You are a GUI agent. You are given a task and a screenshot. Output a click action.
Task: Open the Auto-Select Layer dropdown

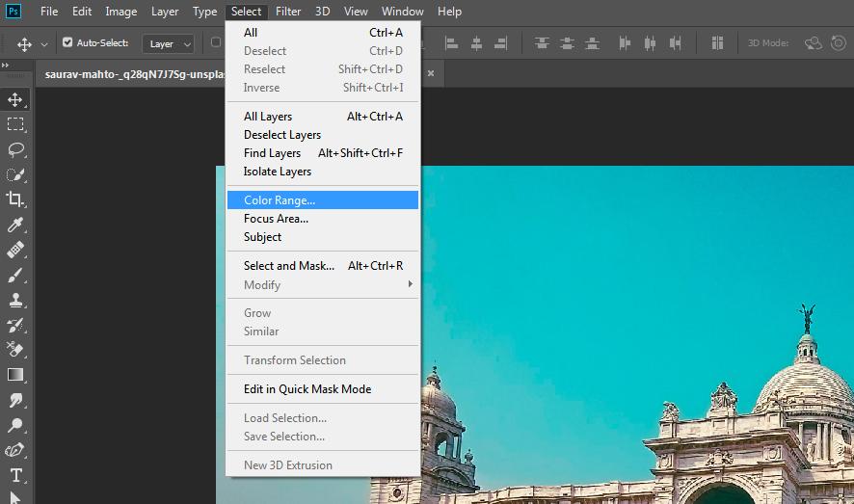(169, 43)
